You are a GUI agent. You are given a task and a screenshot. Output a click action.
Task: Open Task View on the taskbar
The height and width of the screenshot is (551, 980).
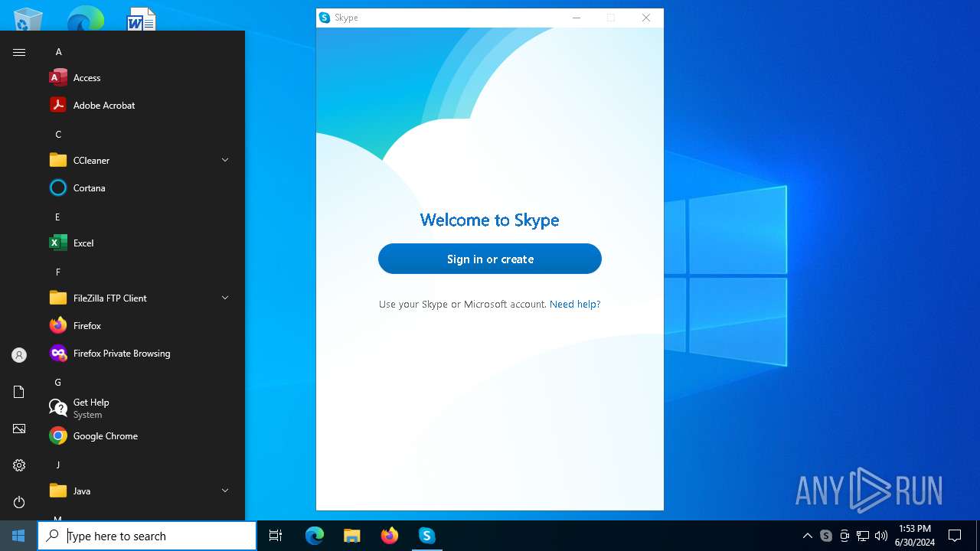coord(276,536)
